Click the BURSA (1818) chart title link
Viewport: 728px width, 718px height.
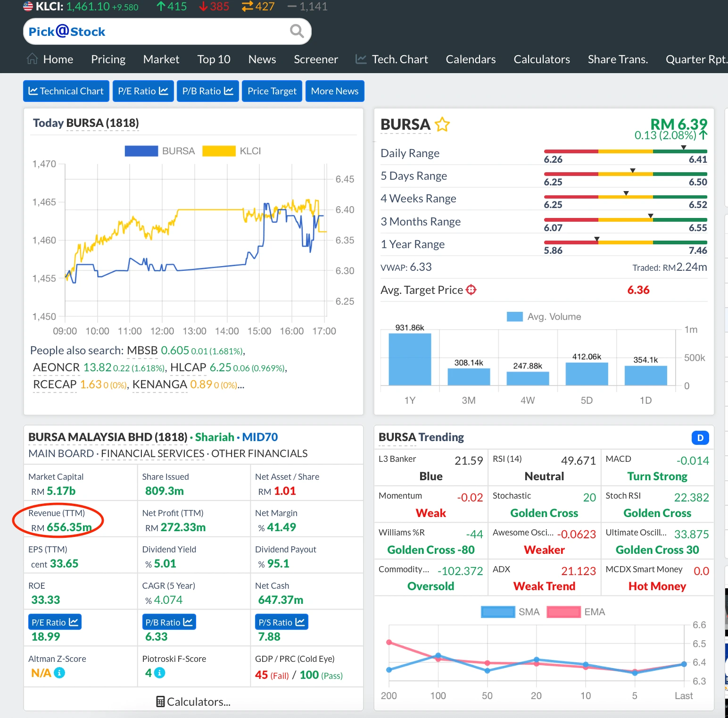[x=102, y=123]
